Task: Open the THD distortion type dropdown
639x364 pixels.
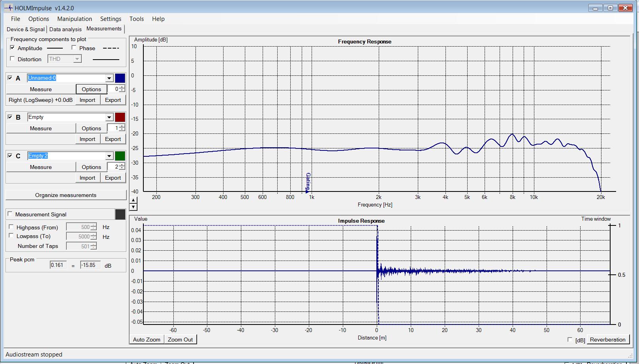Action: pos(77,59)
